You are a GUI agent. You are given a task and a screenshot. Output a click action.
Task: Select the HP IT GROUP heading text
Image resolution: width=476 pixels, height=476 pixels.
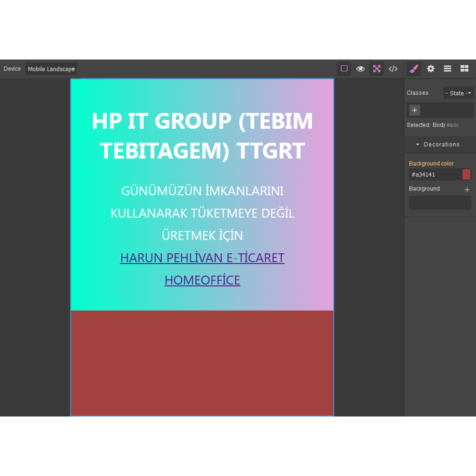point(202,135)
